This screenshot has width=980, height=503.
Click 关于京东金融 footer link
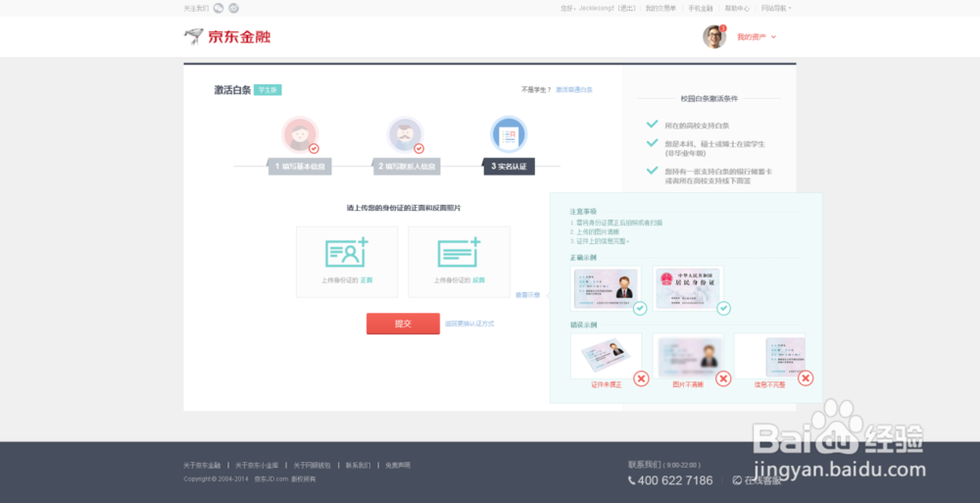[202, 466]
